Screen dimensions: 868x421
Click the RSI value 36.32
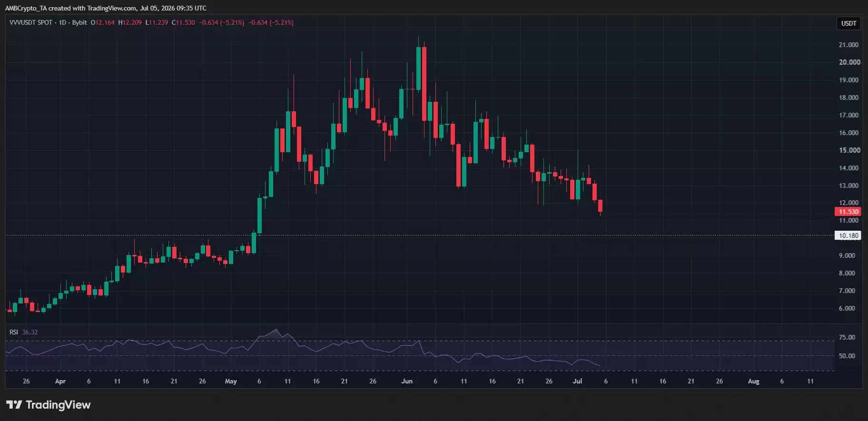[x=30, y=332]
